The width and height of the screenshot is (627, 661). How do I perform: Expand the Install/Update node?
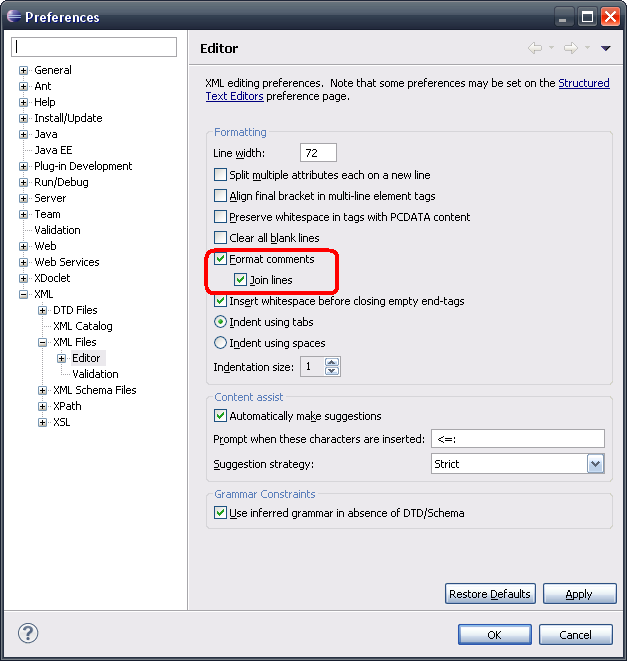click(24, 118)
